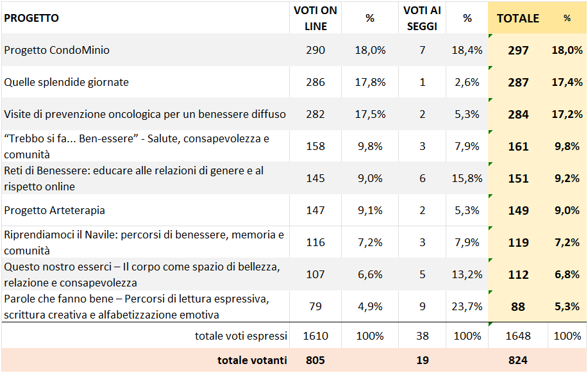
Task: Select the Quelle splendide giornate cell
Action: pyautogui.click(x=67, y=82)
